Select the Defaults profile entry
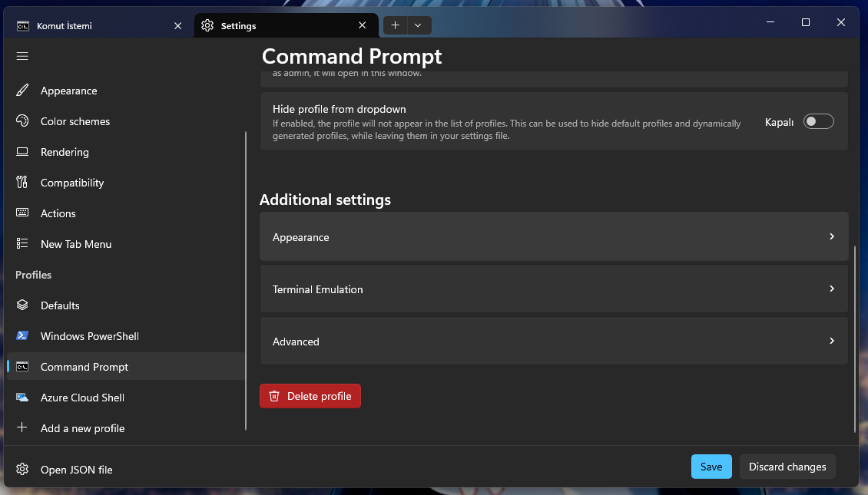 point(126,305)
